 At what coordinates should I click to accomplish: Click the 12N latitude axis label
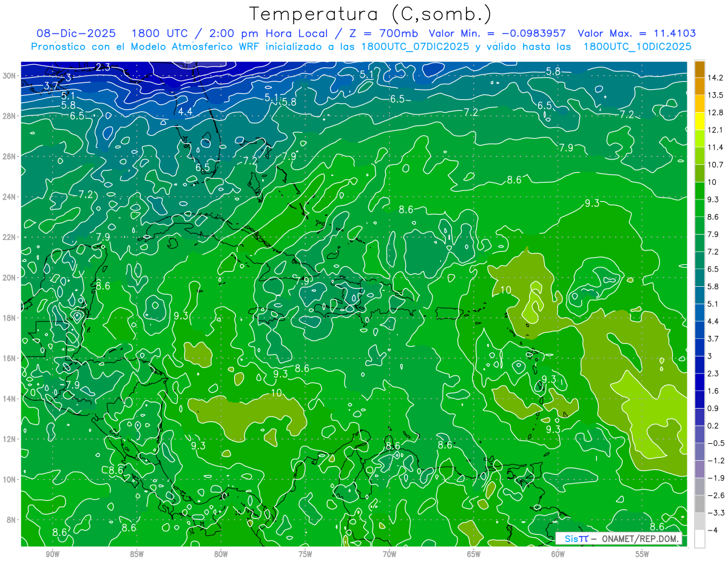(x=10, y=439)
